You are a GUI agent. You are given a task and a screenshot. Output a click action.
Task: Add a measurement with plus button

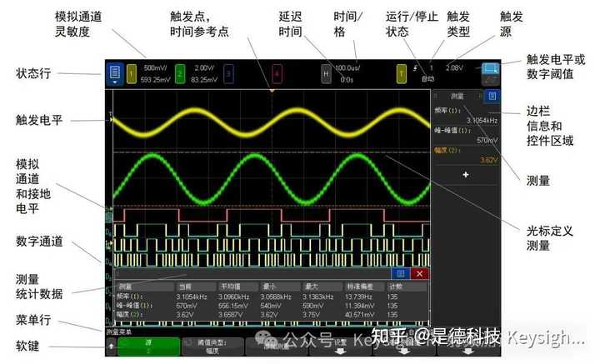[x=466, y=175]
